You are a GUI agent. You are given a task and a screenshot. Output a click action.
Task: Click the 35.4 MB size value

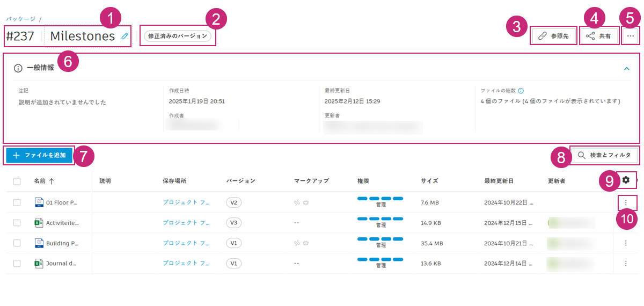click(432, 243)
